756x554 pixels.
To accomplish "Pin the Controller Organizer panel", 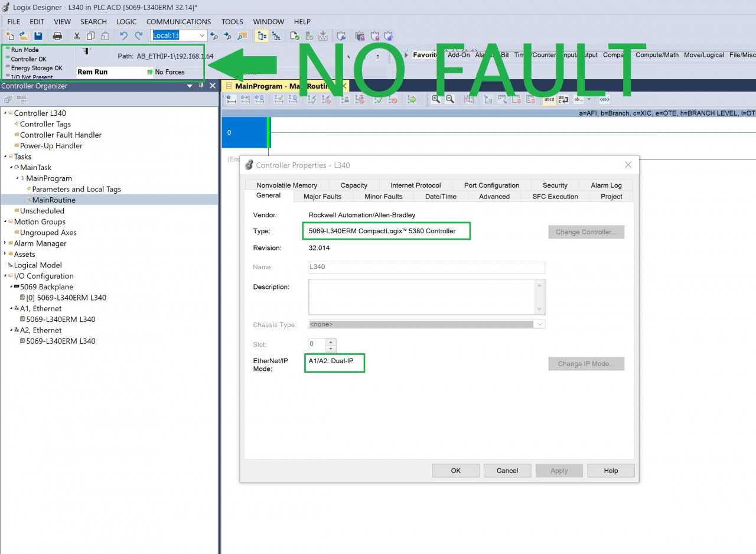I will 201,86.
